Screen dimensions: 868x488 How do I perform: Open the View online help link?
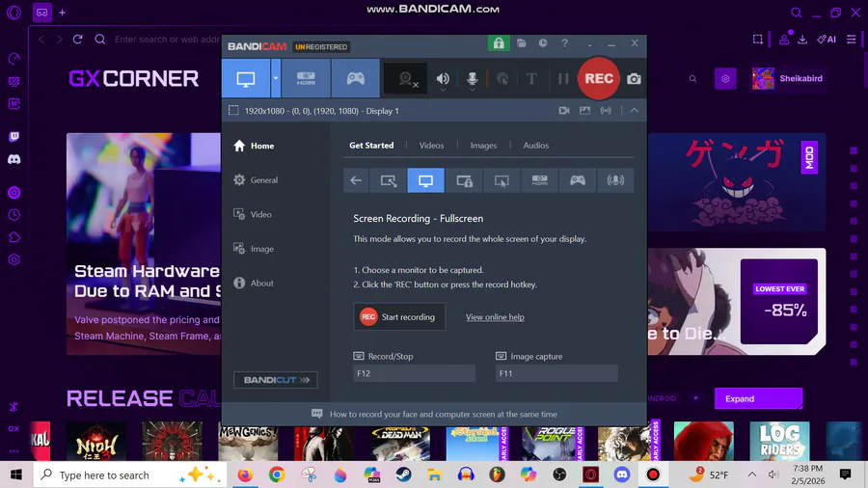pos(495,317)
